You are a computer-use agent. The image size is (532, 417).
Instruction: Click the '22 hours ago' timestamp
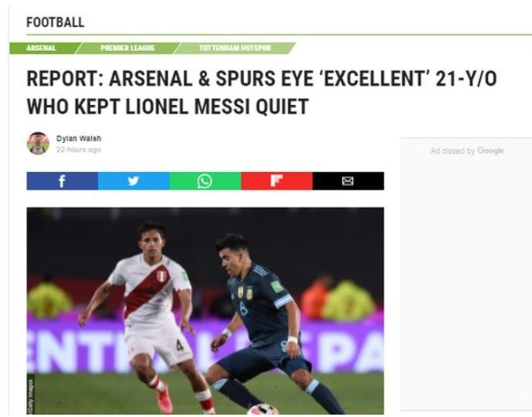[79, 150]
